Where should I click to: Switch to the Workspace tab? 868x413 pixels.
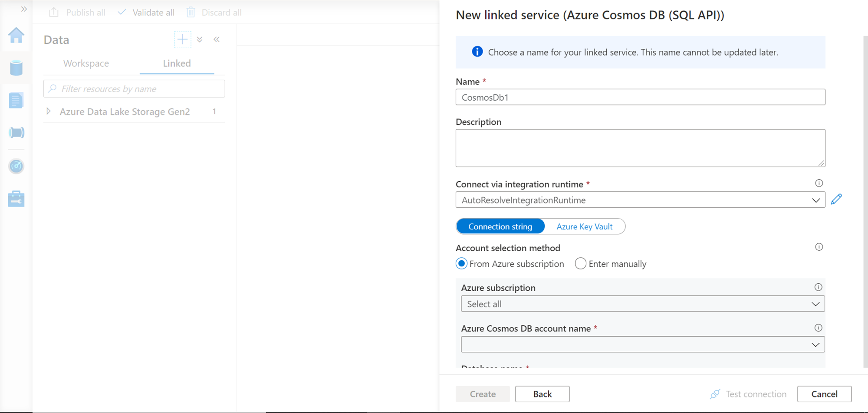[86, 63]
